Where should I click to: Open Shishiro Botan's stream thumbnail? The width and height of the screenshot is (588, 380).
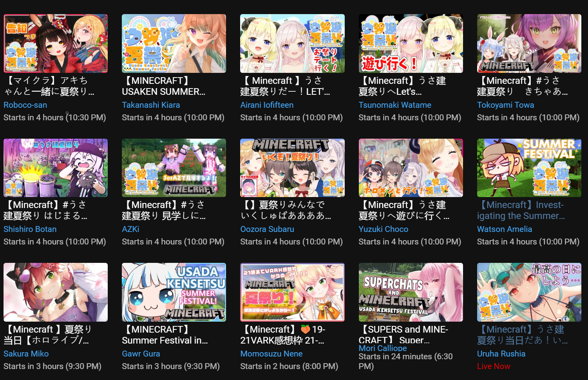pos(56,168)
